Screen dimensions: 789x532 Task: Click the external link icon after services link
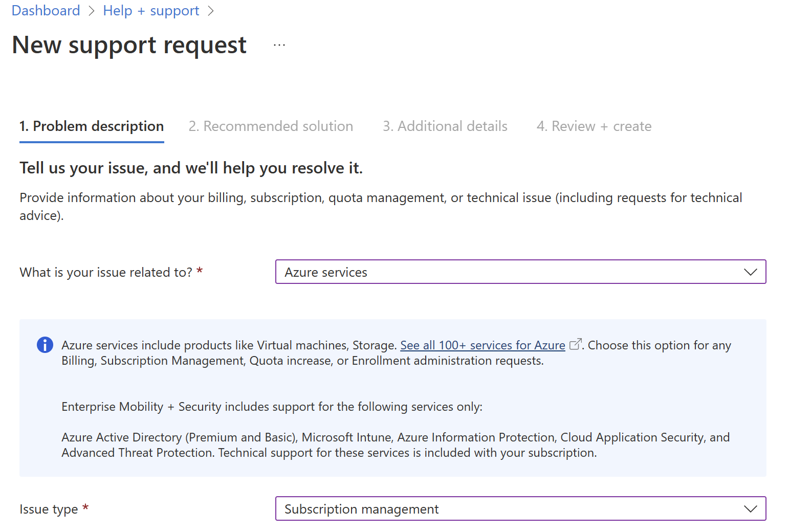click(575, 343)
